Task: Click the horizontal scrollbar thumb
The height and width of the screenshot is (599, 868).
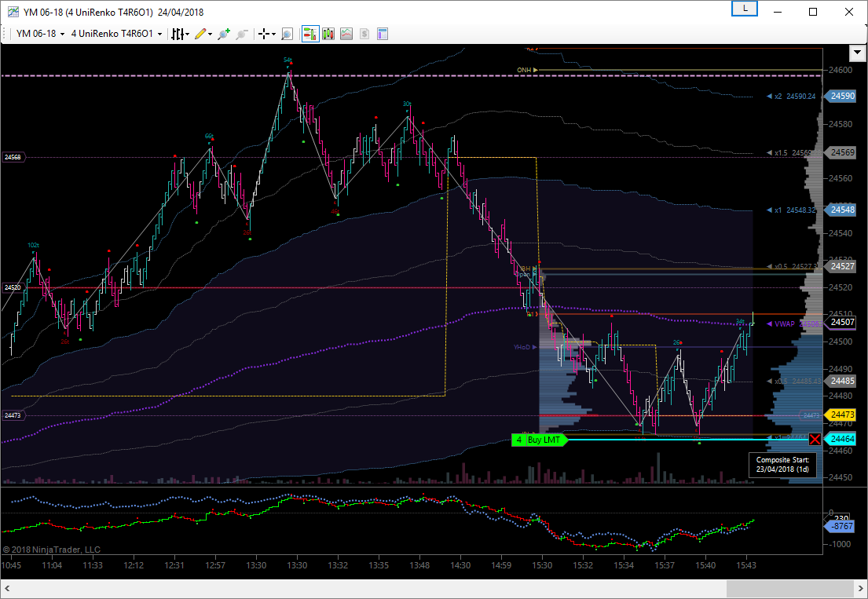Action: 790,589
